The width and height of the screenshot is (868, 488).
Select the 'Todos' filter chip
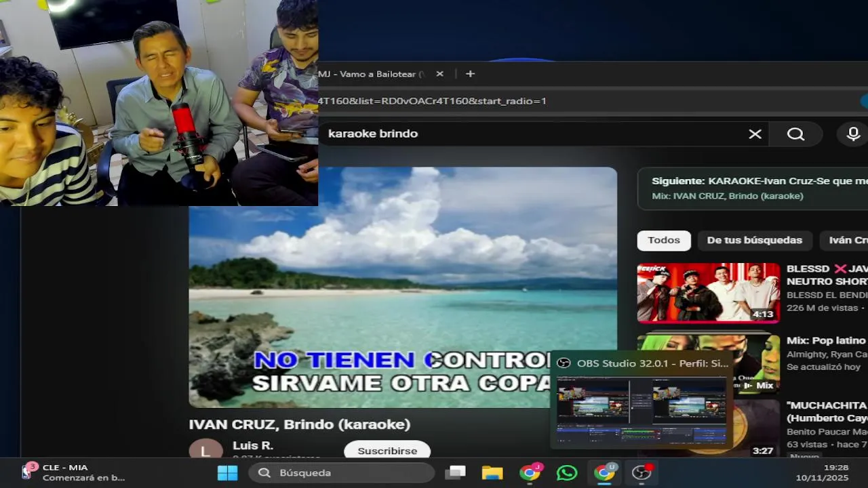click(x=664, y=241)
